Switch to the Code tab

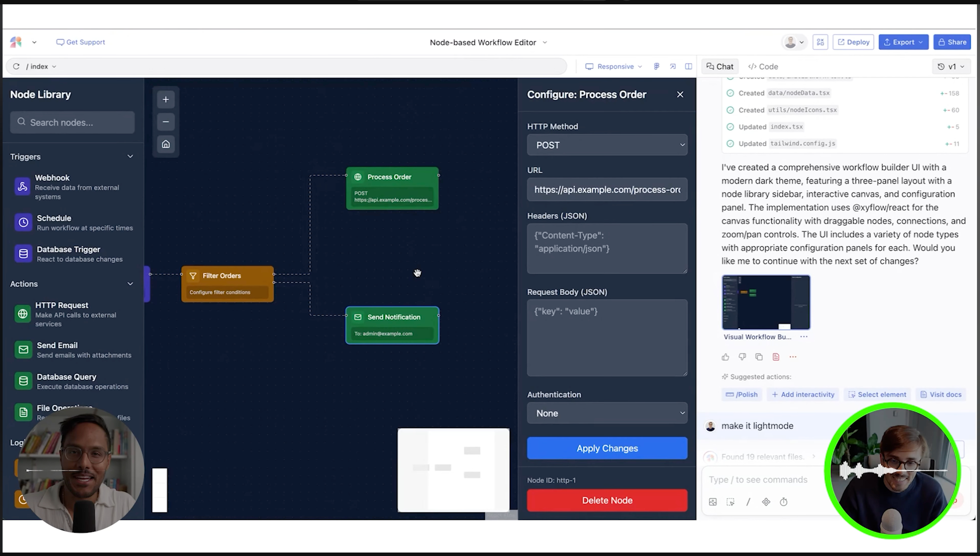point(763,66)
